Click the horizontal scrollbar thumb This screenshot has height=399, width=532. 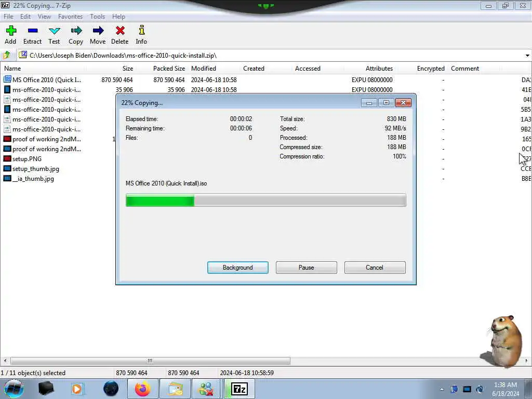pos(150,361)
